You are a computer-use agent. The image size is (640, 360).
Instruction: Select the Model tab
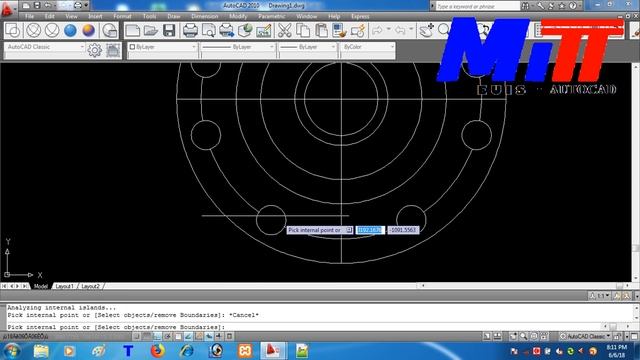pos(41,286)
